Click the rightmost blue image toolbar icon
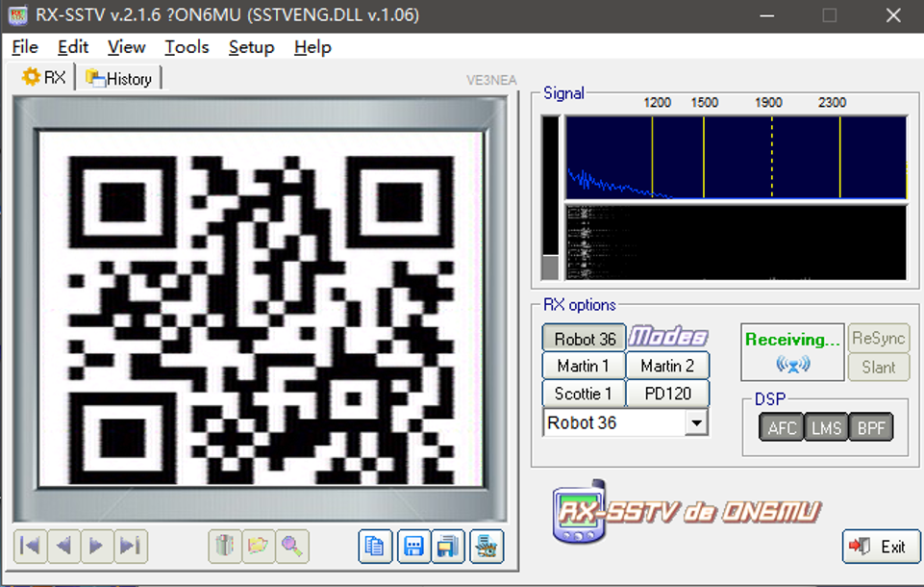This screenshot has height=587, width=924. click(487, 547)
